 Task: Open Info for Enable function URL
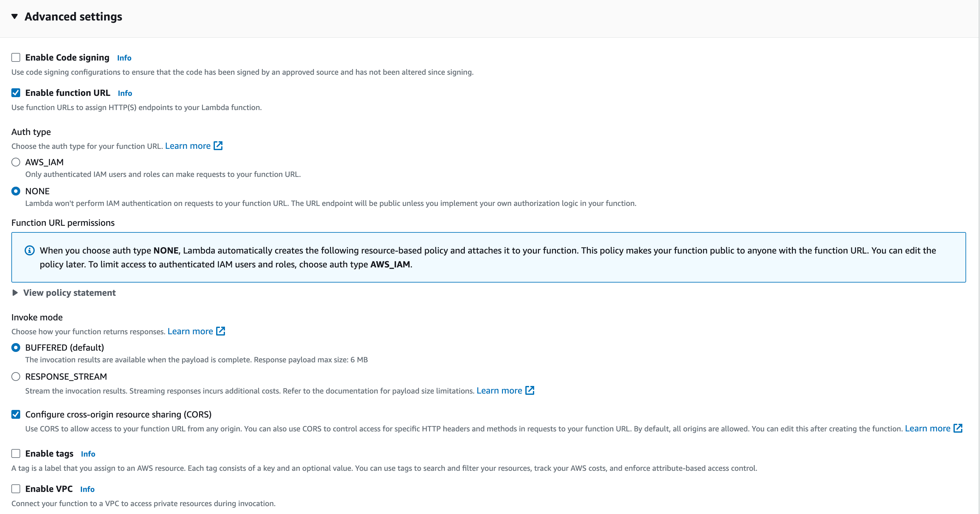pos(125,93)
